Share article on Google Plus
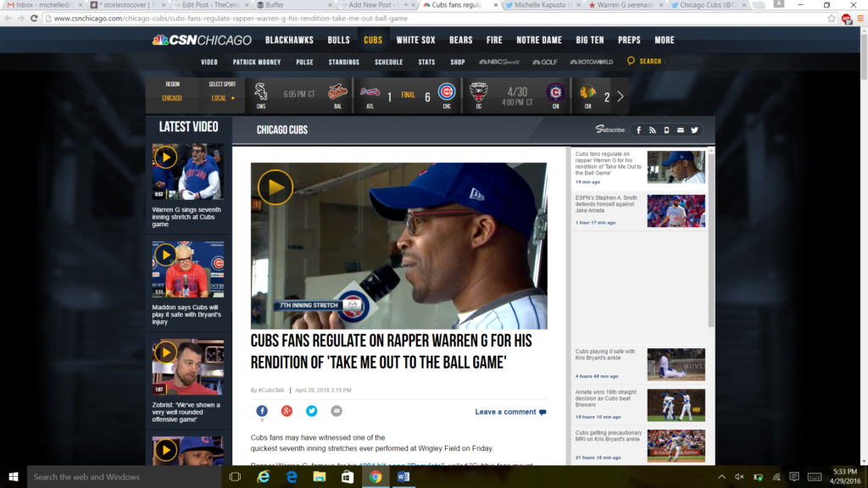 (287, 411)
